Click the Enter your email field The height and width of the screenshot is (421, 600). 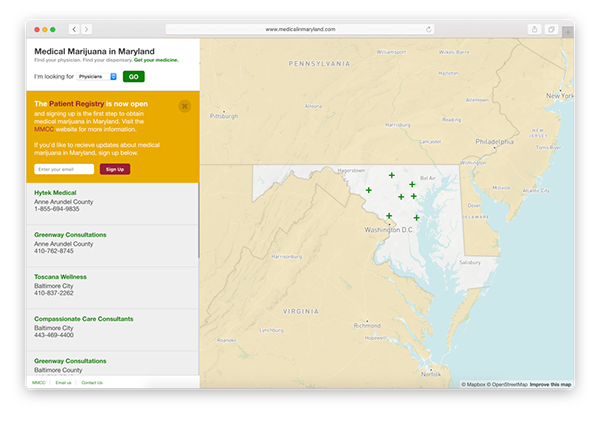pos(64,169)
